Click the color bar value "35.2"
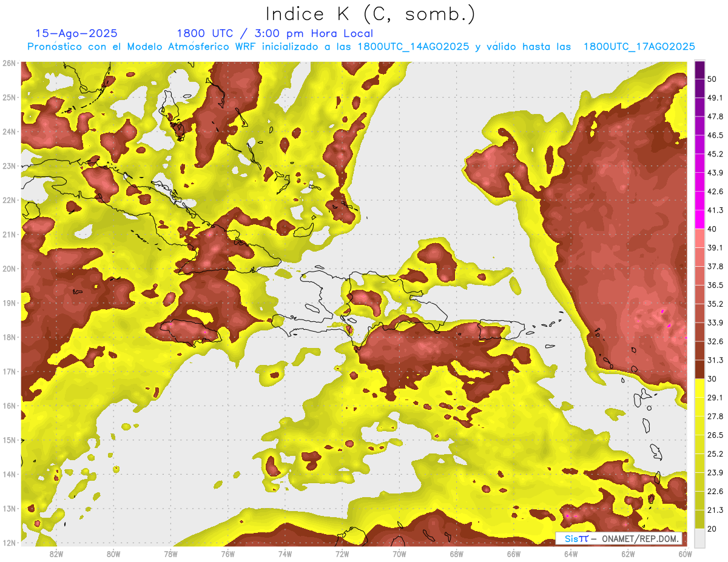The width and height of the screenshot is (728, 562). click(715, 304)
